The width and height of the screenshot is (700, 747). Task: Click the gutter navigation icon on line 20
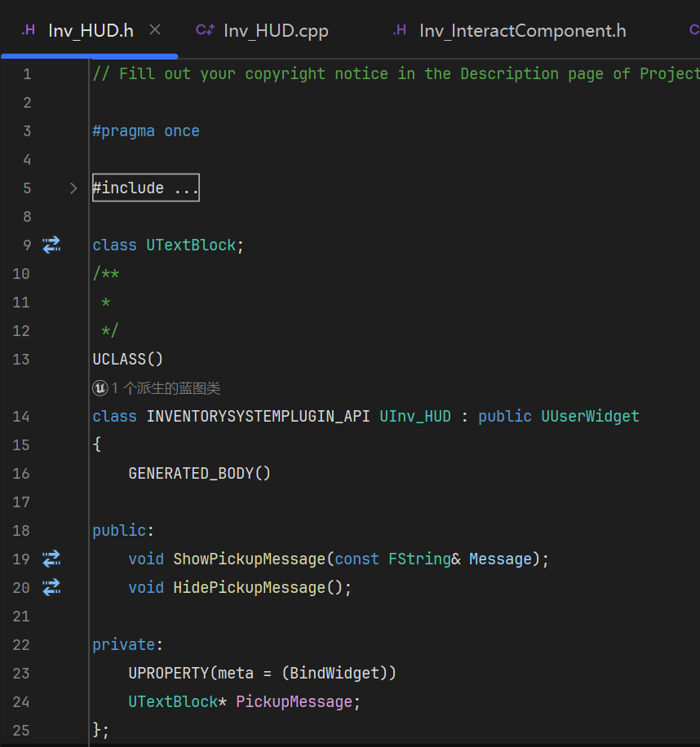tap(51, 587)
